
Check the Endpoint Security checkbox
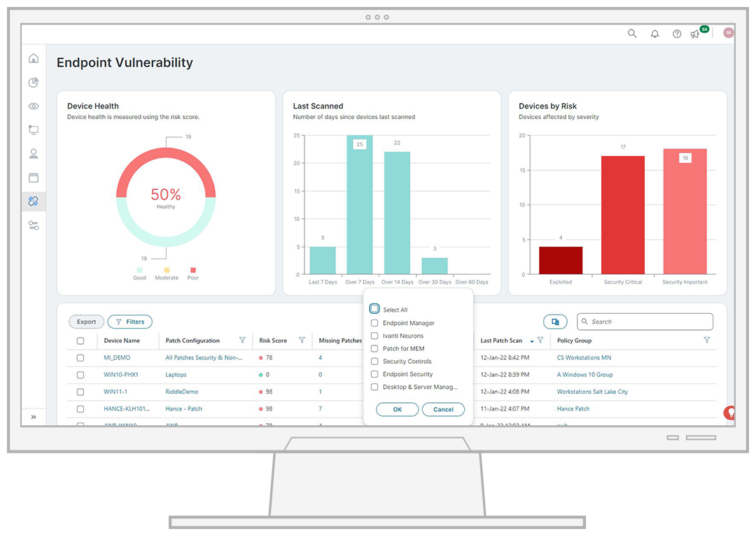374,374
